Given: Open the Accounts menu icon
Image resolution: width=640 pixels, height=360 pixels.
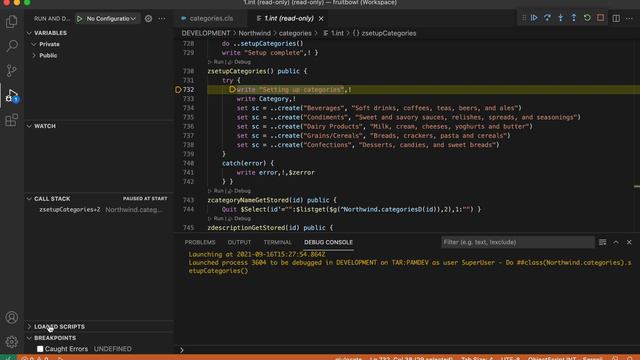Looking at the screenshot, I should 11,317.
